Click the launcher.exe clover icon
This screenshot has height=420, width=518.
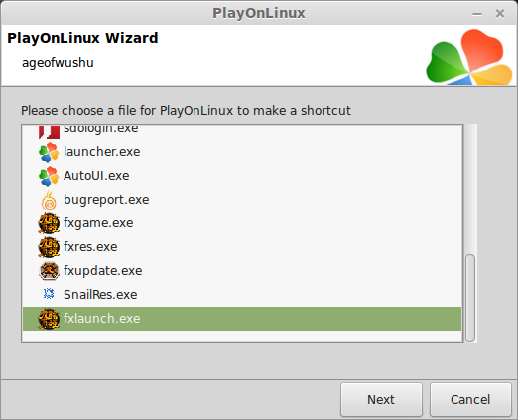pyautogui.click(x=49, y=152)
